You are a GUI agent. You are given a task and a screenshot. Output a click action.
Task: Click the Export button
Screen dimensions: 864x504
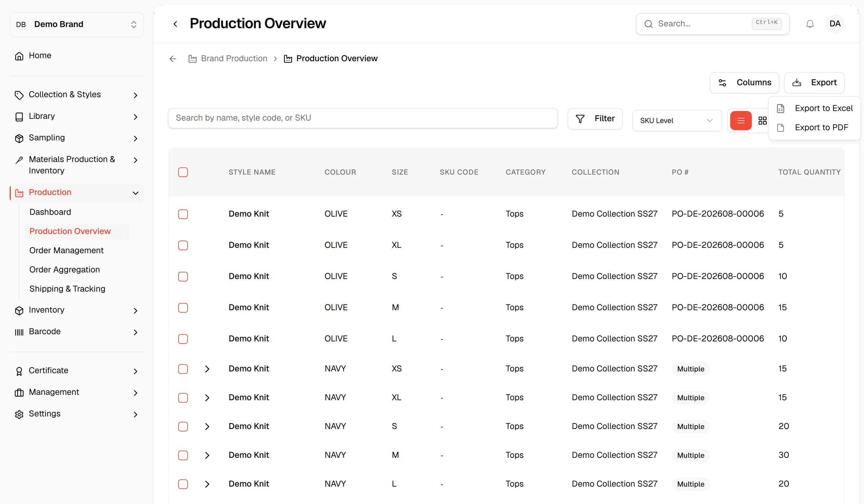(814, 82)
